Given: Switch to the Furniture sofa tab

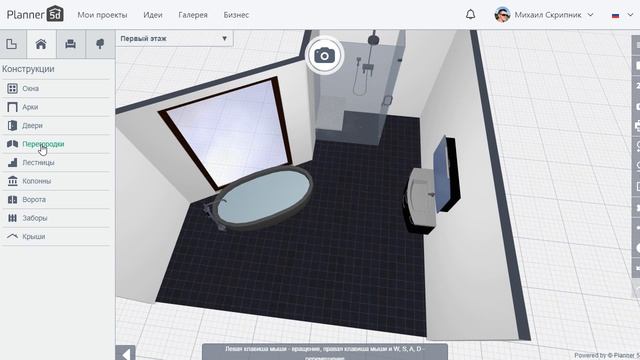Looking at the screenshot, I should click(x=70, y=44).
